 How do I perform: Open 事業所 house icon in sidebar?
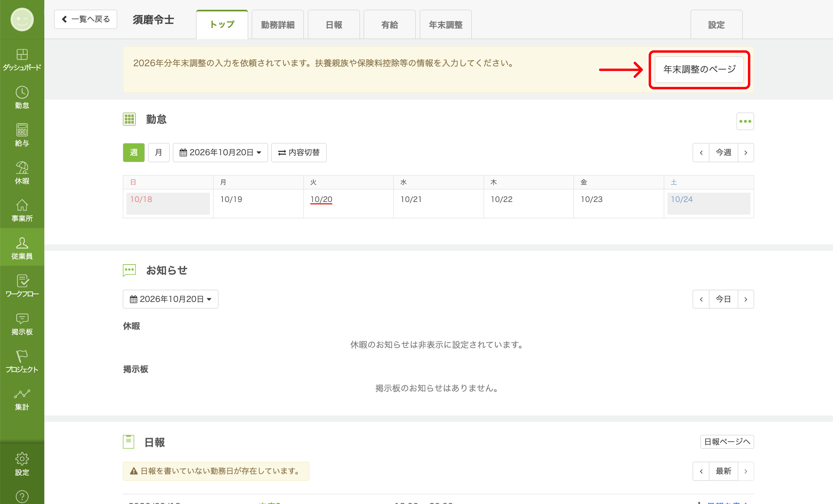(x=22, y=210)
